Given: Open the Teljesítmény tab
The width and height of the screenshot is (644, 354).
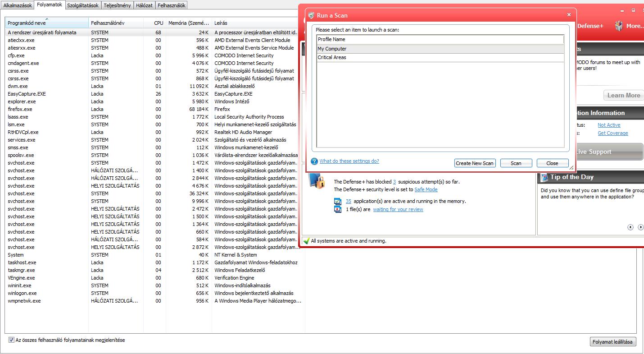Looking at the screenshot, I should click(117, 5).
